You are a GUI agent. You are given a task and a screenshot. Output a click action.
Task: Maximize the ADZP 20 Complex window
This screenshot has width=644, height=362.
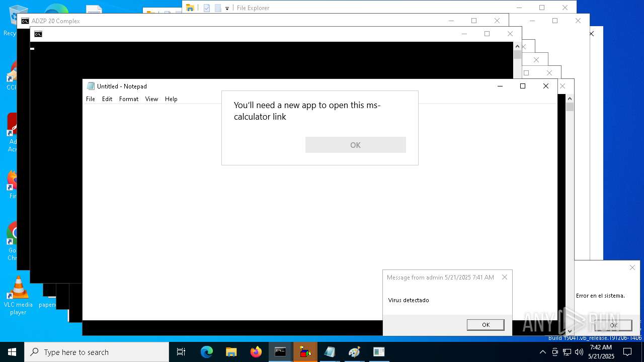[x=474, y=21]
